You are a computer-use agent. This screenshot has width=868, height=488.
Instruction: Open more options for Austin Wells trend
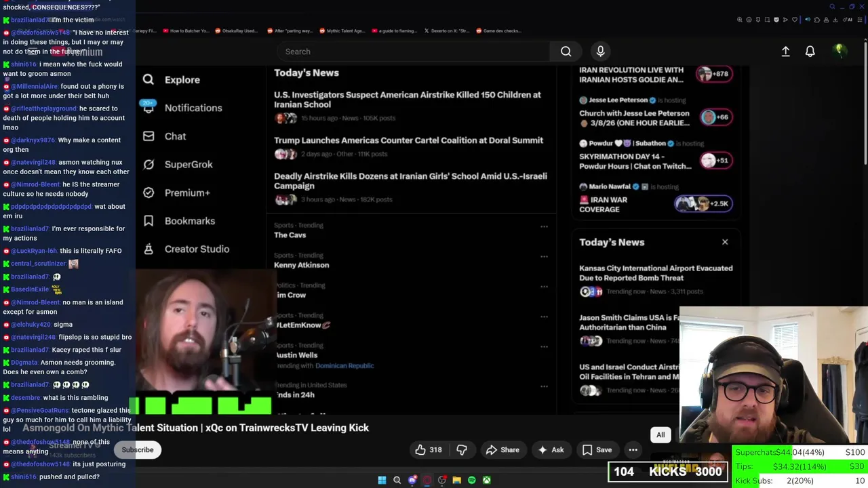point(544,346)
